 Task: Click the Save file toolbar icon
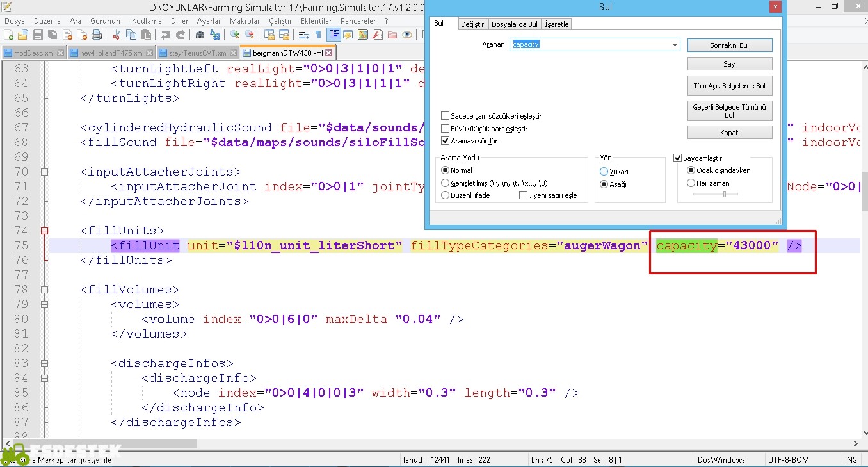pos(38,35)
